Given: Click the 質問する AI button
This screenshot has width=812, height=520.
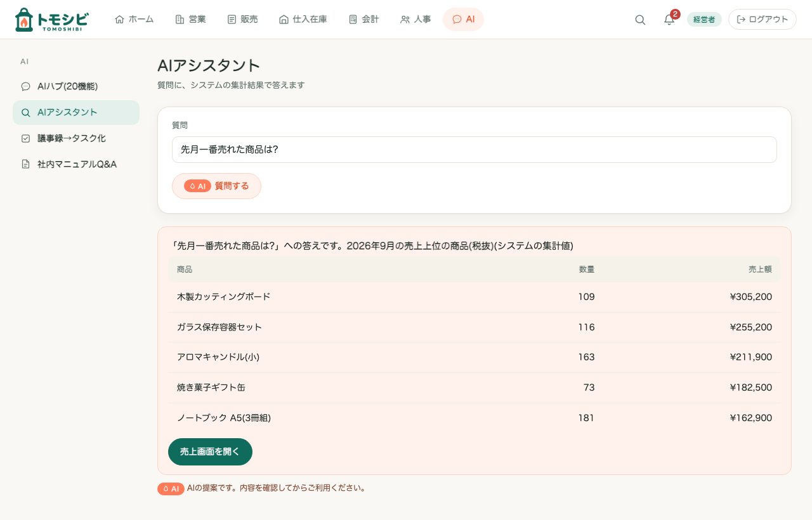Looking at the screenshot, I should point(216,186).
